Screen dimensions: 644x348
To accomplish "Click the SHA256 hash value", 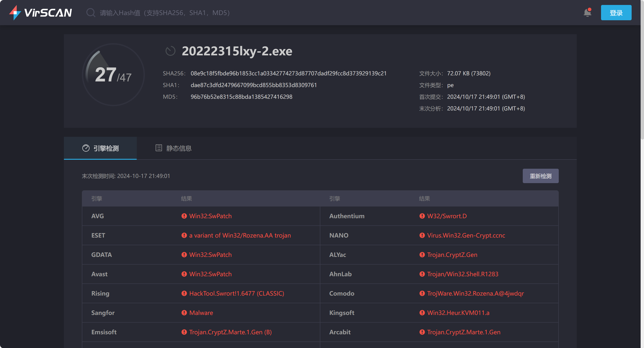I will (289, 73).
